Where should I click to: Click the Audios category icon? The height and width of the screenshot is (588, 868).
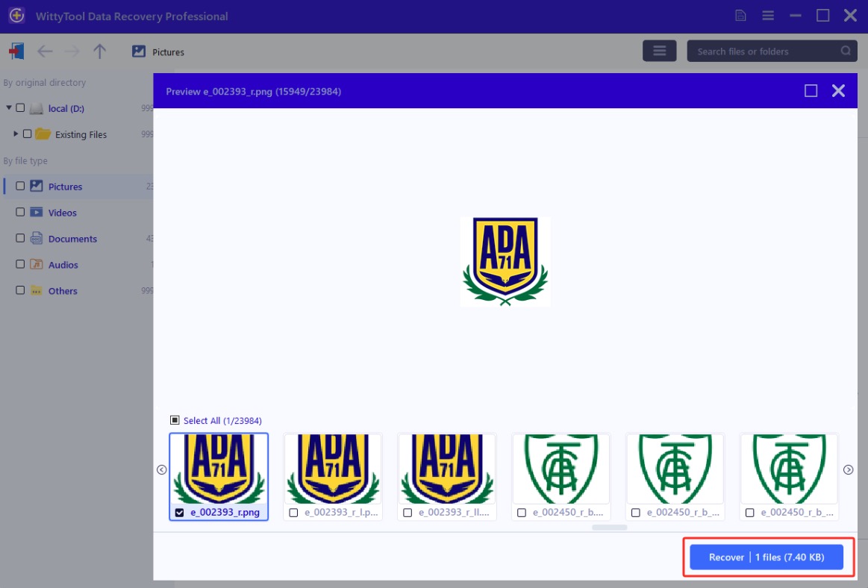pyautogui.click(x=37, y=264)
